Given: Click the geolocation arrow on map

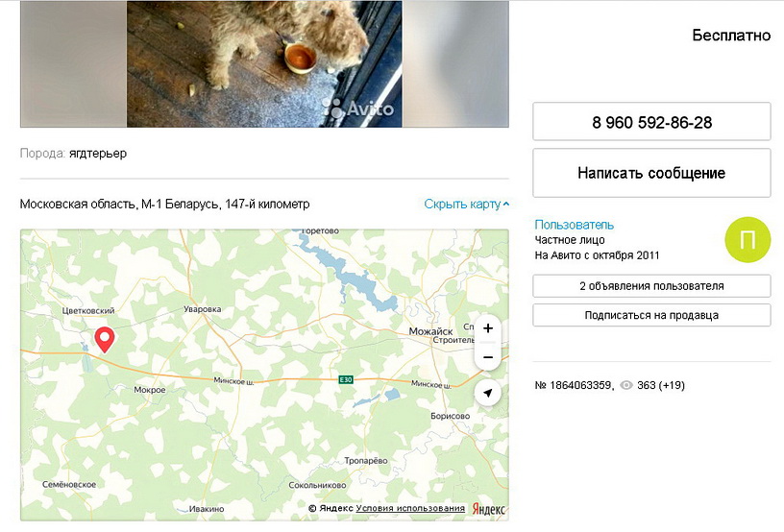Looking at the screenshot, I should pos(488,393).
